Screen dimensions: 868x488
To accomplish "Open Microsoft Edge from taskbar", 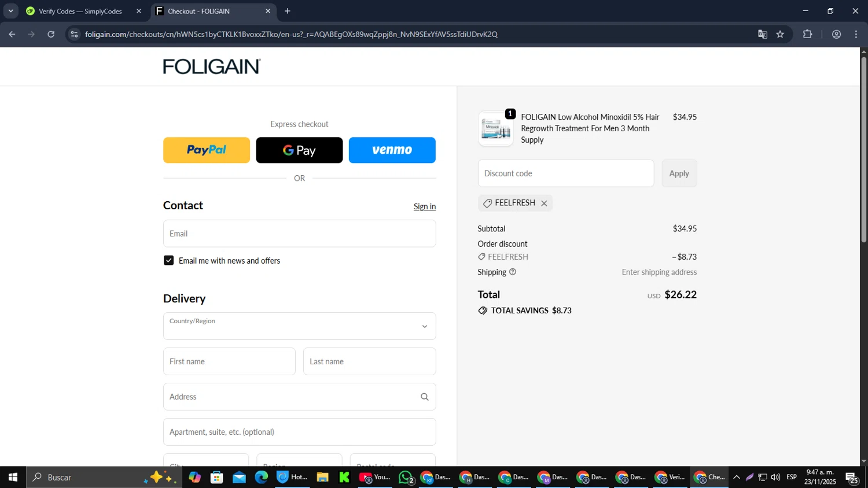I will [262, 477].
